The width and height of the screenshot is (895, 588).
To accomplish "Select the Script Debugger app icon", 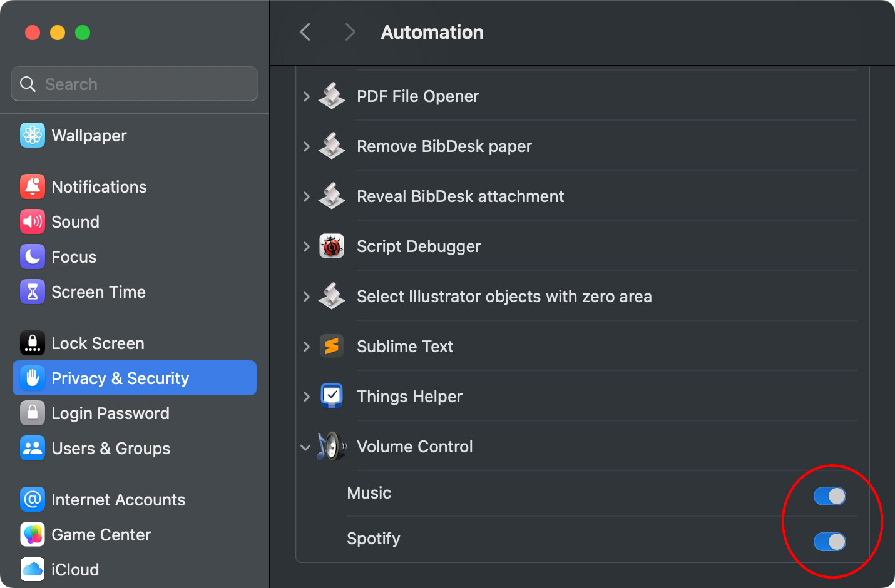I will tap(332, 246).
